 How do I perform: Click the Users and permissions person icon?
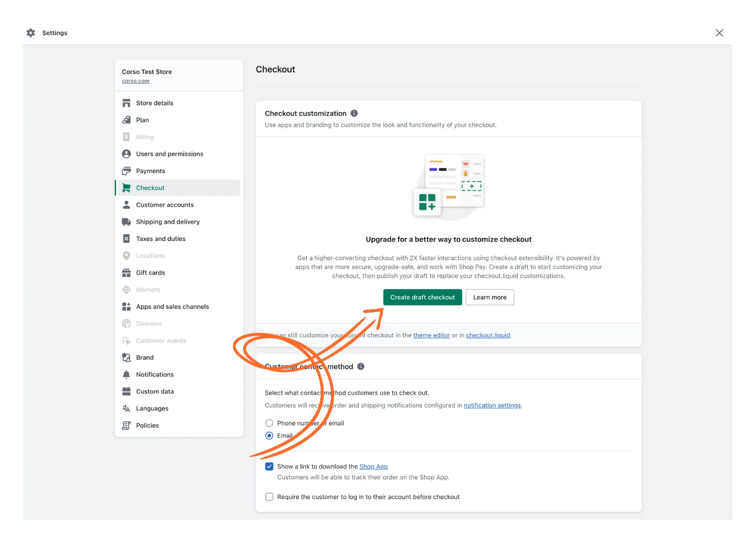[x=126, y=154]
